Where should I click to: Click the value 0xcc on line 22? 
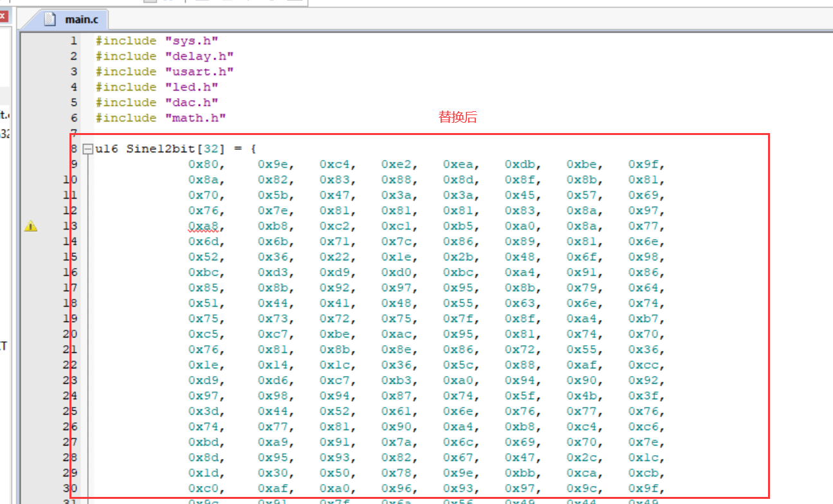[644, 365]
